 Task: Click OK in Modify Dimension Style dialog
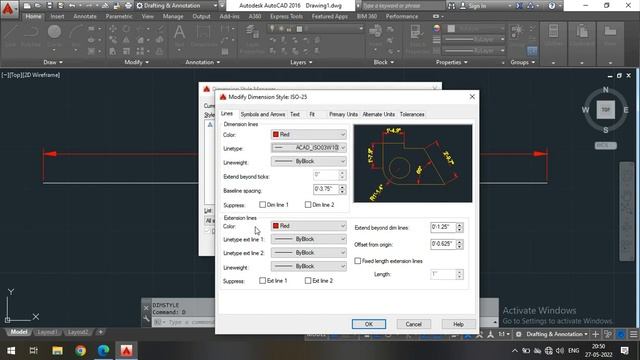369,324
